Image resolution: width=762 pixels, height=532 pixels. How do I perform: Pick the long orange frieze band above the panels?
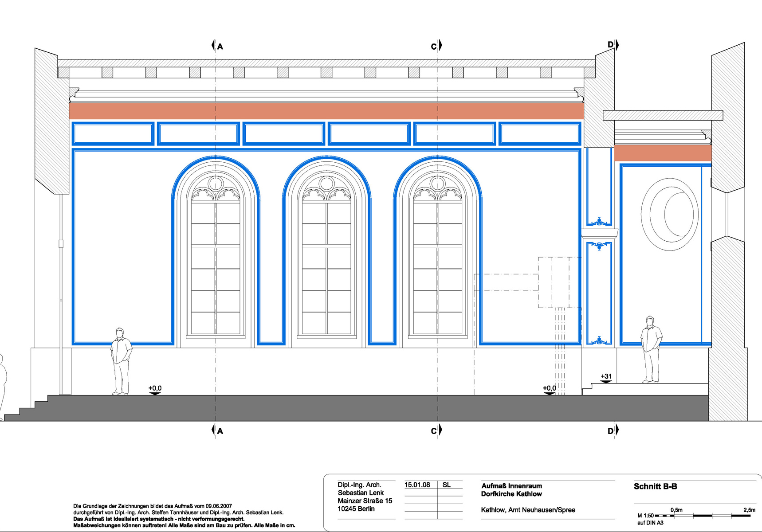click(326, 111)
